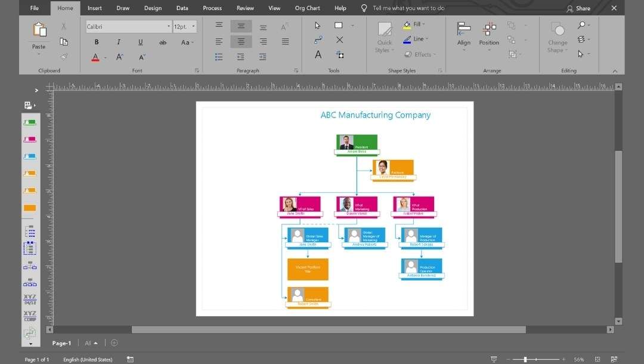
Task: Select the Text tool in the Tools group
Action: (x=318, y=54)
